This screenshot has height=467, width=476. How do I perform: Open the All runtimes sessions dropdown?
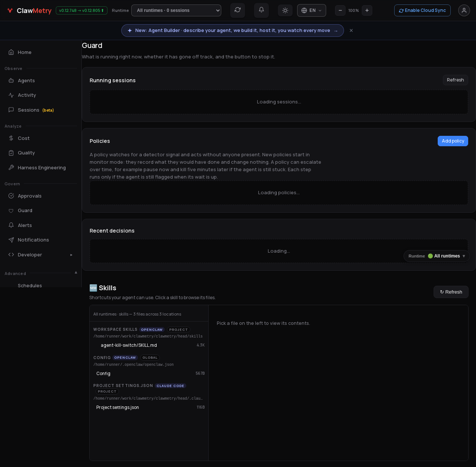click(176, 10)
